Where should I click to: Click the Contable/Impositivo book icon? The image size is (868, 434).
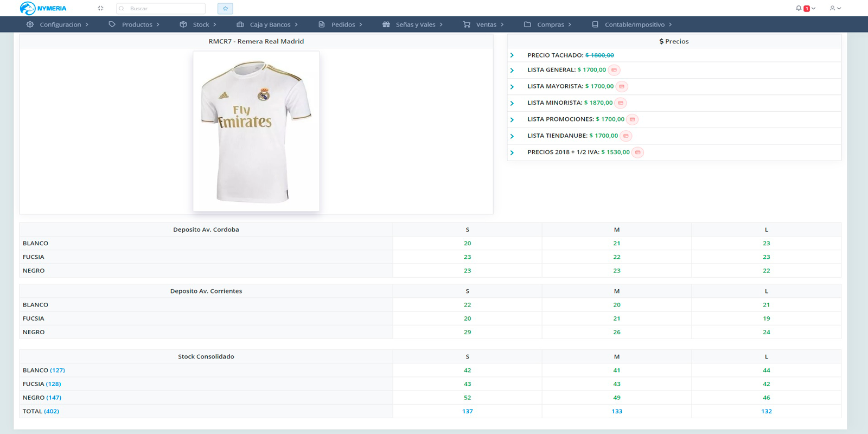point(595,24)
